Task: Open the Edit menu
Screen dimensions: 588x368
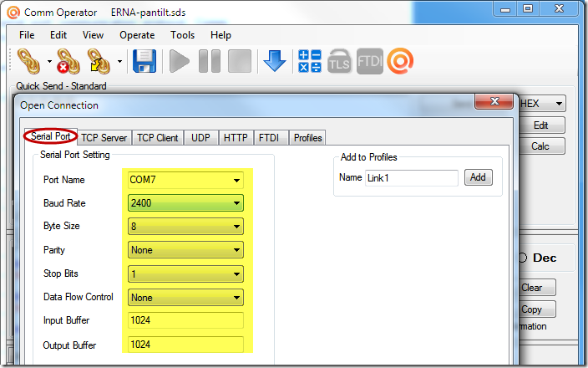Action: [x=58, y=35]
